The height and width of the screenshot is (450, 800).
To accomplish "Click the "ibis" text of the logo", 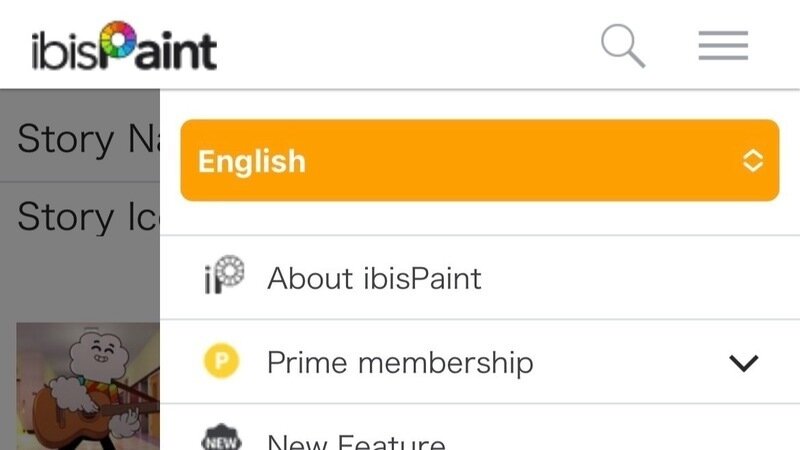I will (x=66, y=50).
